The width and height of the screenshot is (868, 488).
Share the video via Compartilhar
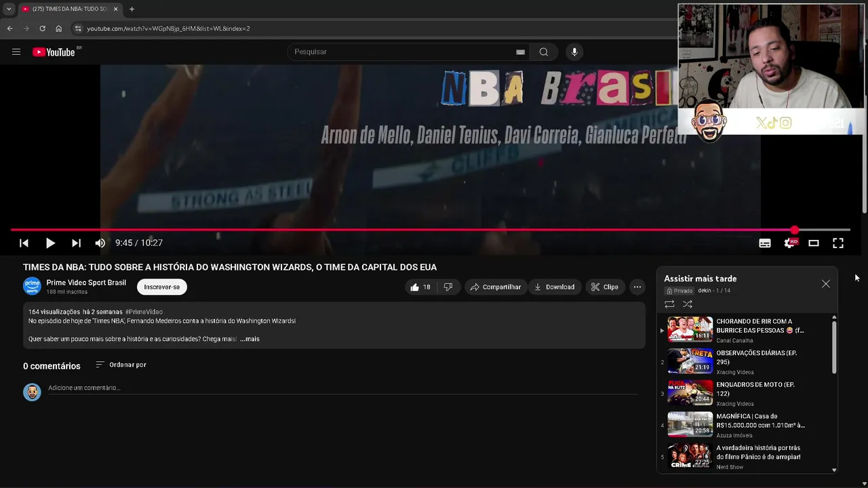tap(496, 287)
